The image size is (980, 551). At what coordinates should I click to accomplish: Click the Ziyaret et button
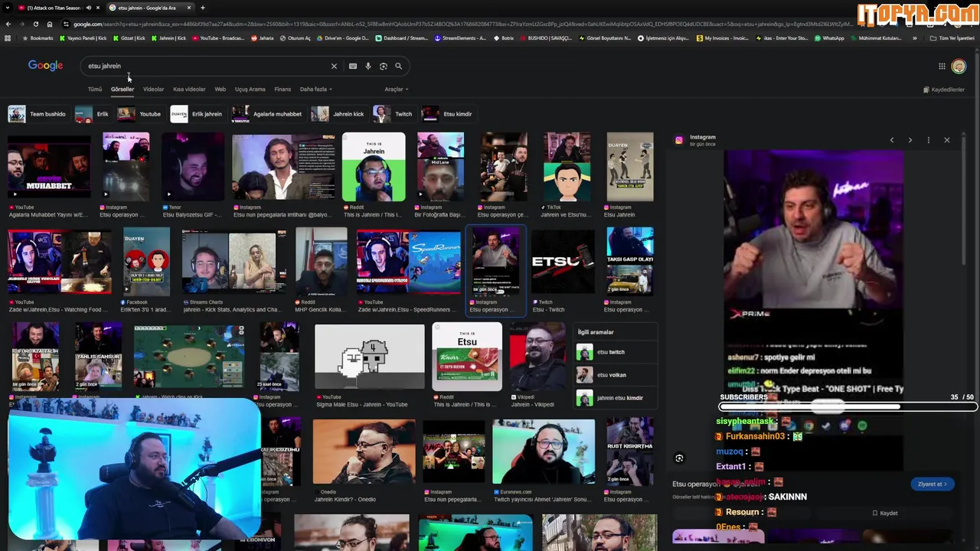933,484
